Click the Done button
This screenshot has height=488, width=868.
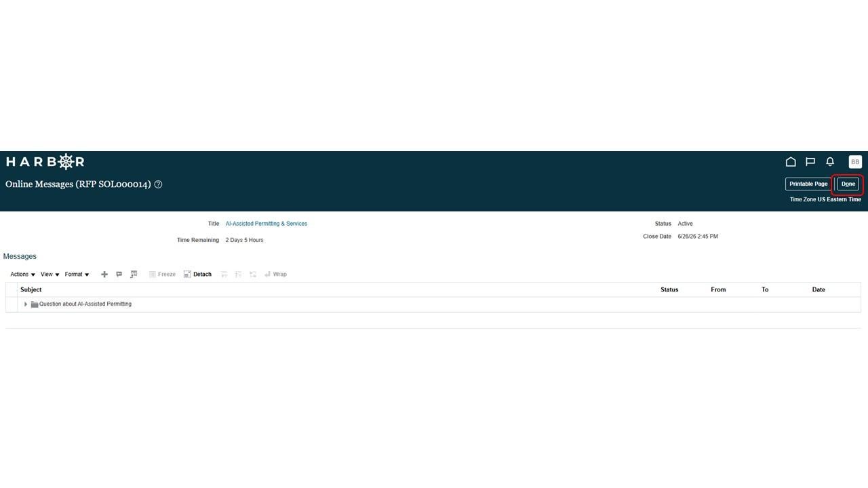[848, 184]
